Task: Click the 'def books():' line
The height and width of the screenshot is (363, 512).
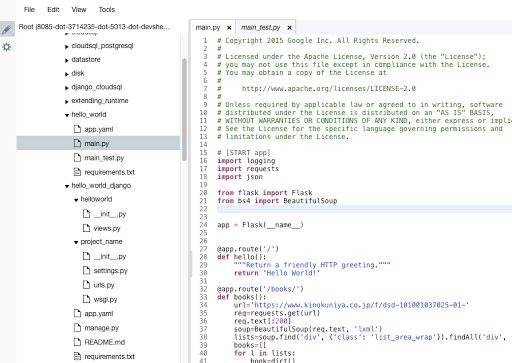Action: (242, 297)
